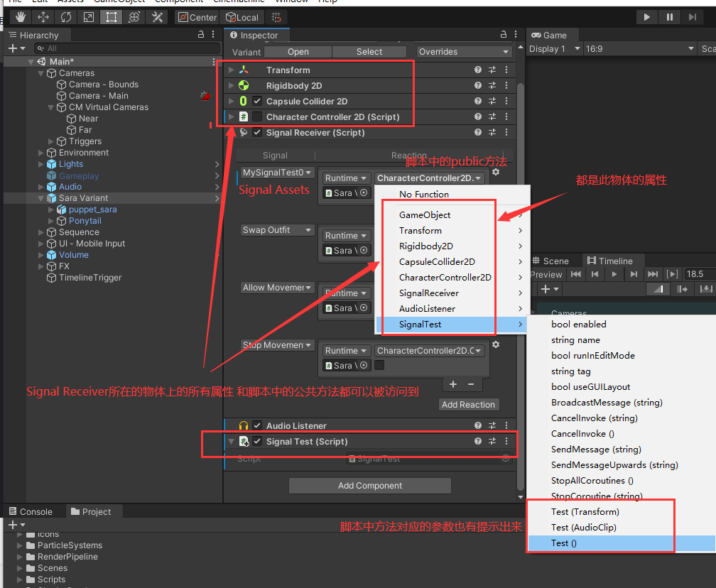Select the Scale tool in the toolbar
Screen dimensions: 716x588
tap(89, 17)
